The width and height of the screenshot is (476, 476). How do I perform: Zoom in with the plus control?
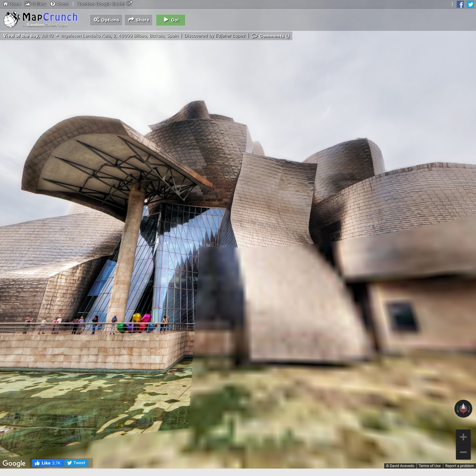(463, 437)
